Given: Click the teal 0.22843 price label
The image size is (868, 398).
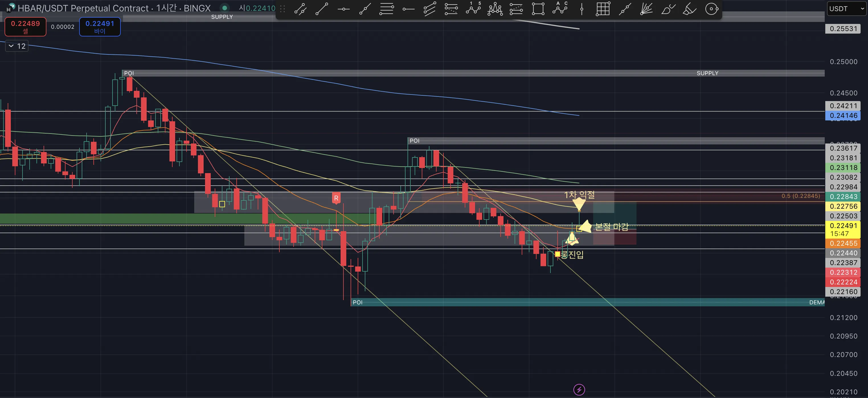Looking at the screenshot, I should point(843,196).
